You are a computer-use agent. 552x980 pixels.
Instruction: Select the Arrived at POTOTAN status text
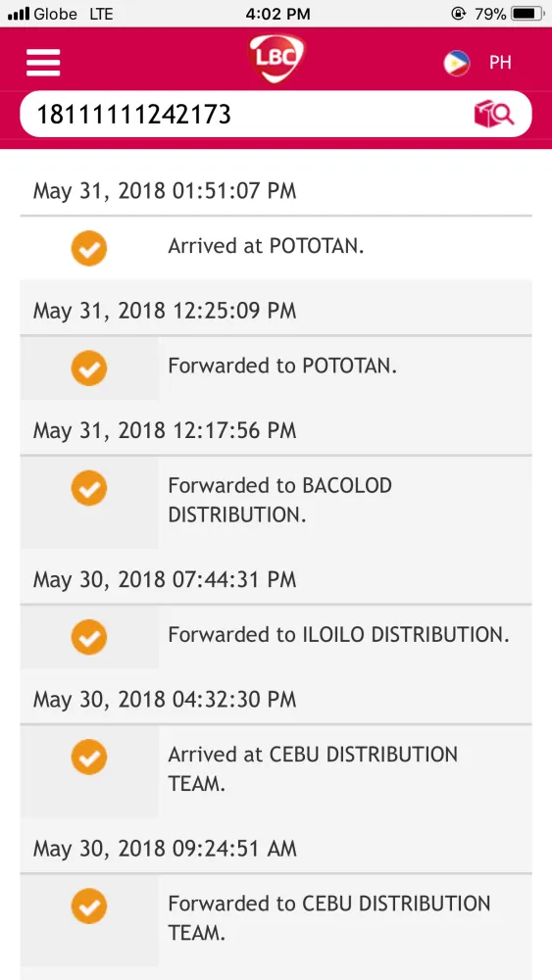pos(266,246)
